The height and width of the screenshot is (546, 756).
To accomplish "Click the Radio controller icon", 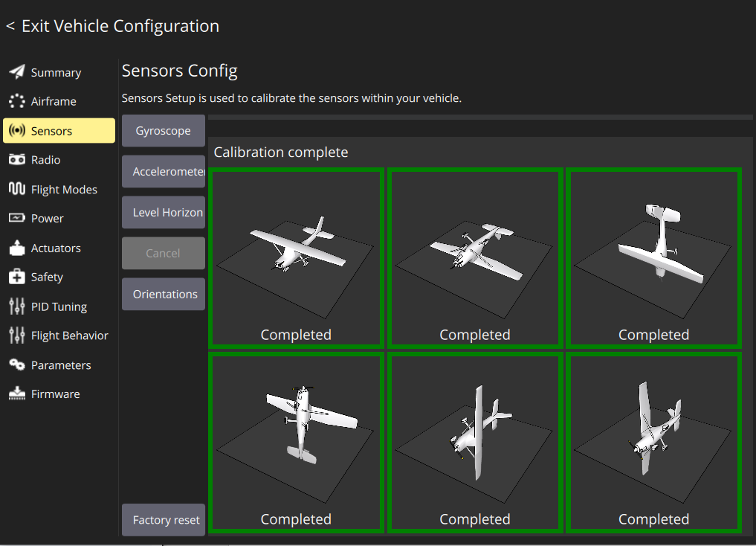I will tap(16, 160).
